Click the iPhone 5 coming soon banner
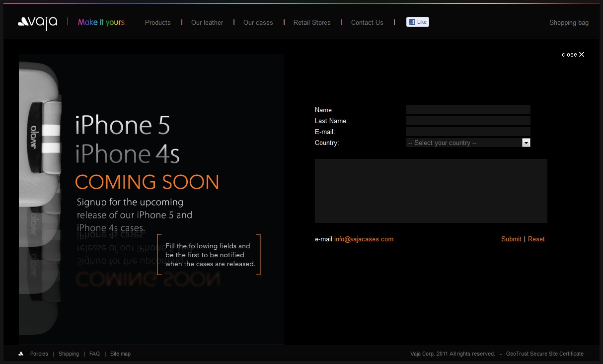603x364 pixels. tap(151, 199)
